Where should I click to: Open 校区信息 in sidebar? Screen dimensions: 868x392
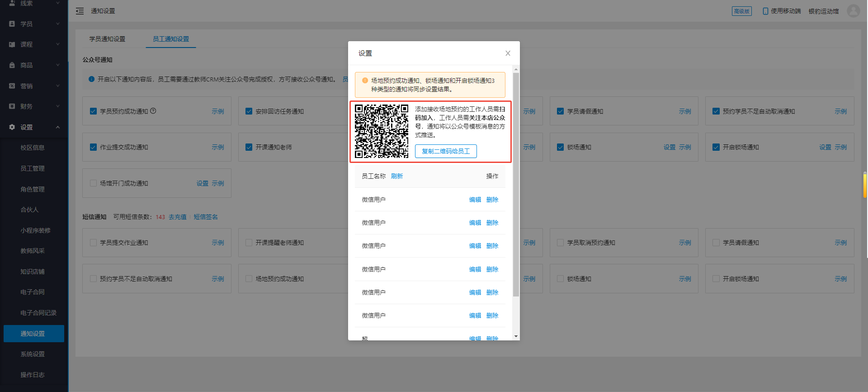pyautogui.click(x=33, y=148)
